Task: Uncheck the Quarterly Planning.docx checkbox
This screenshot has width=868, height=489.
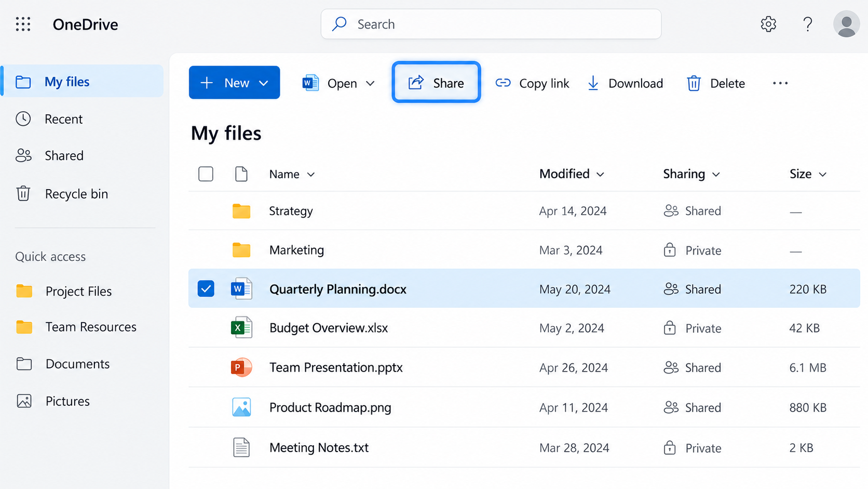Action: click(206, 289)
